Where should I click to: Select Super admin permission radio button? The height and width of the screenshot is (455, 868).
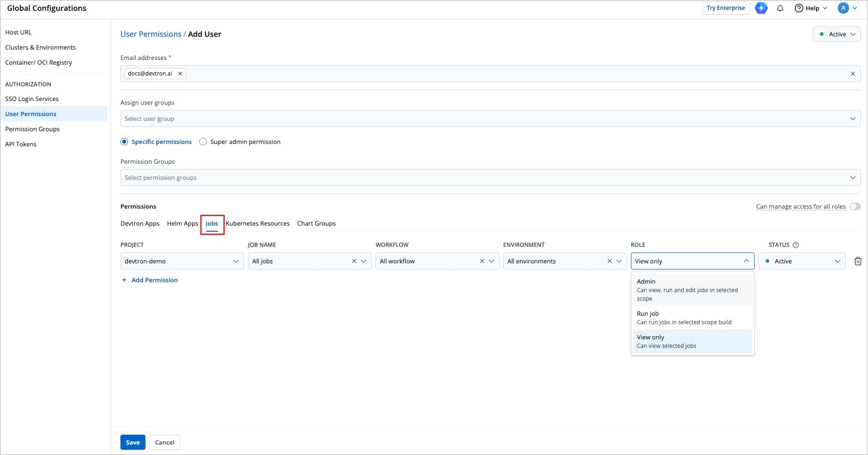click(x=203, y=142)
